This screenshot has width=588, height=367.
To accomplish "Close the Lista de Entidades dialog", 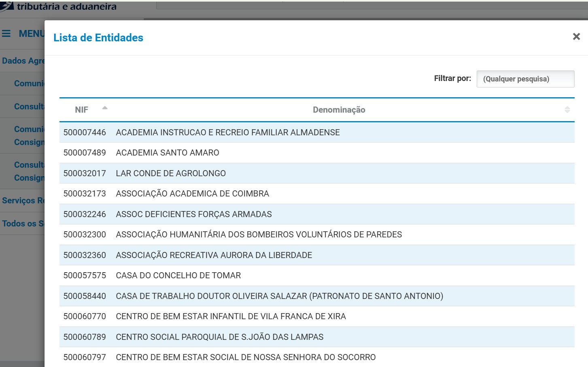I will 576,37.
